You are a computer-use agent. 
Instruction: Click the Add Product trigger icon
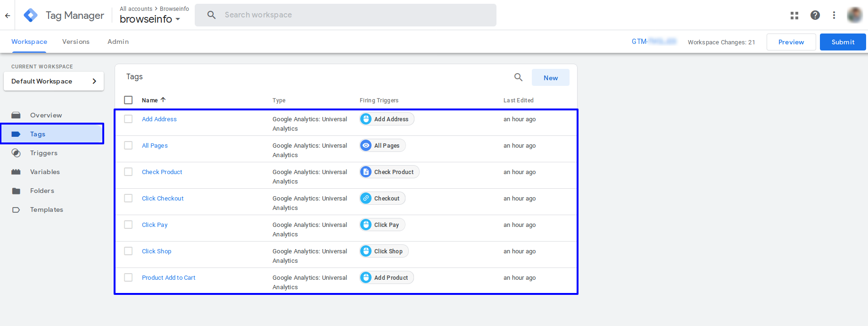[366, 277]
